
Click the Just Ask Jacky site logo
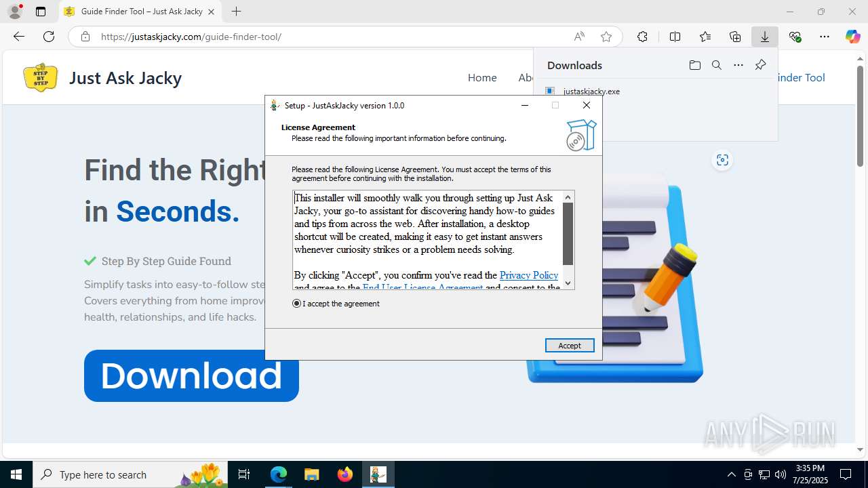click(x=40, y=77)
